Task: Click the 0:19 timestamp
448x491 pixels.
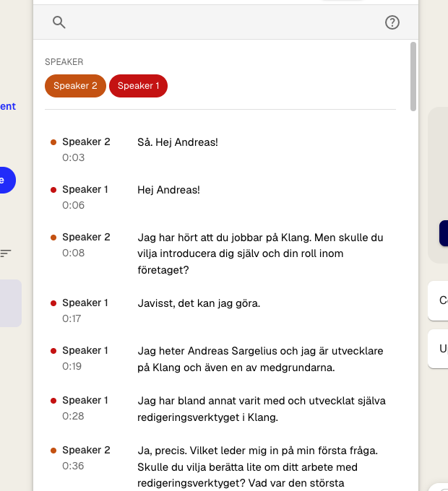Action: tap(73, 366)
